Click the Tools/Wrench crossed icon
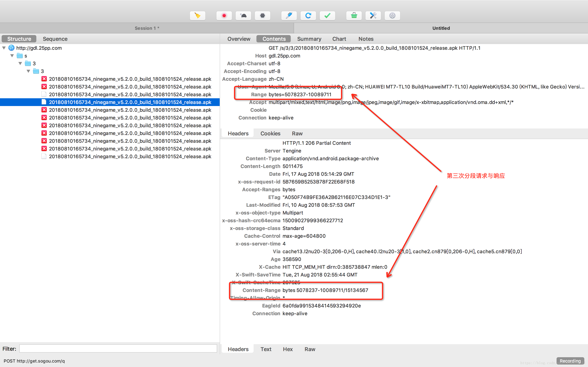The width and height of the screenshot is (588, 367). [373, 16]
